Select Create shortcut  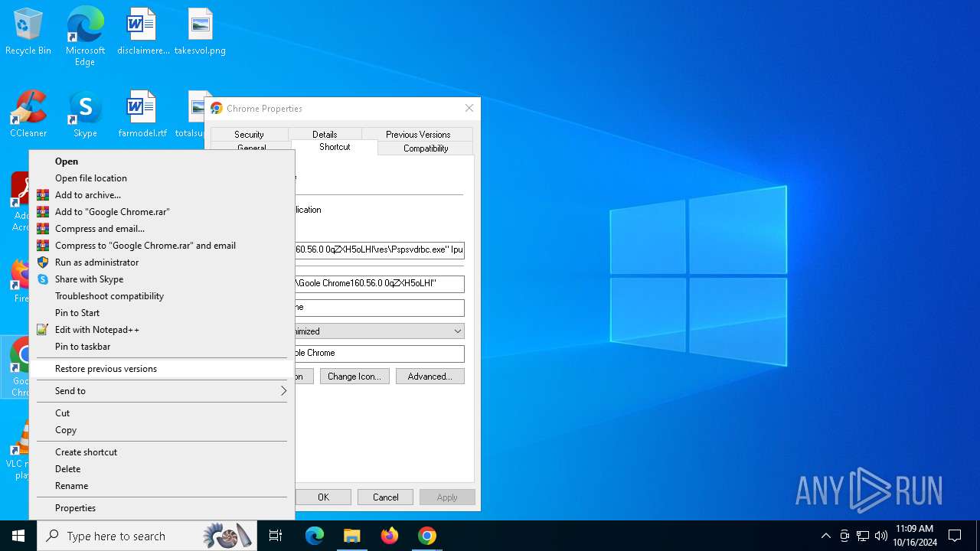tap(162, 452)
